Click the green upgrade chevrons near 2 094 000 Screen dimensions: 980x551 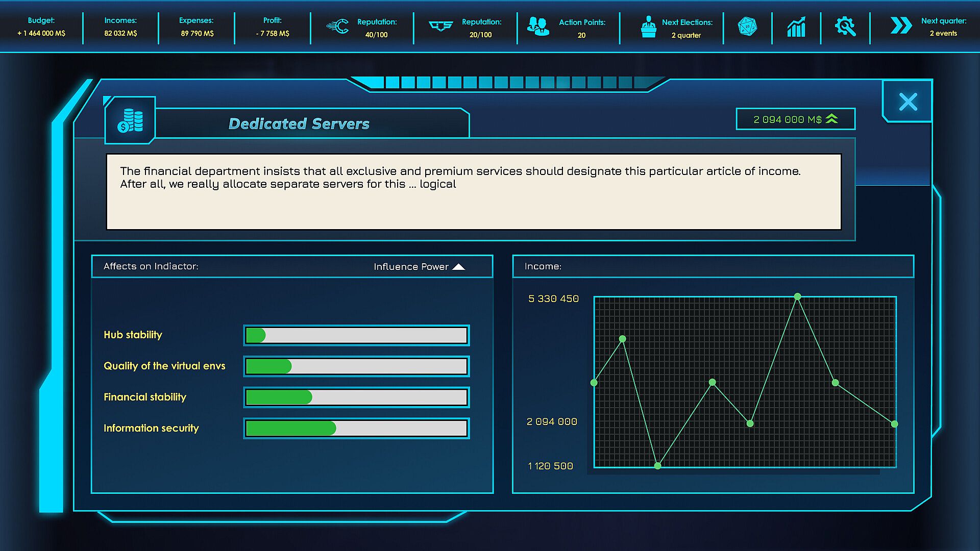(x=831, y=119)
